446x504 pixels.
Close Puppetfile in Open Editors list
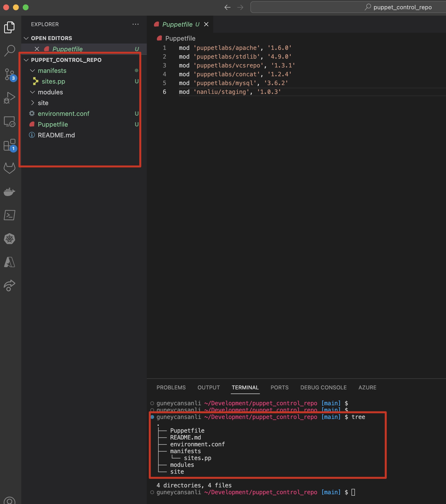pyautogui.click(x=37, y=49)
